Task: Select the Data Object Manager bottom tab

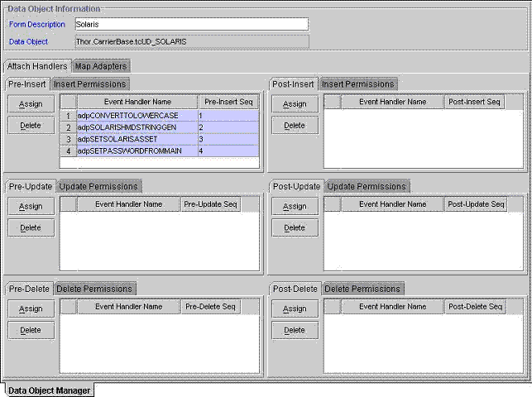Action: [49, 390]
